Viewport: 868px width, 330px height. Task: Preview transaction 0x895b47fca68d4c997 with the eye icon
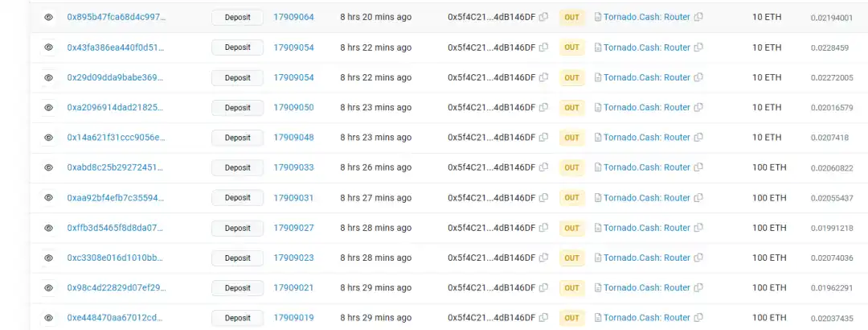(x=49, y=17)
